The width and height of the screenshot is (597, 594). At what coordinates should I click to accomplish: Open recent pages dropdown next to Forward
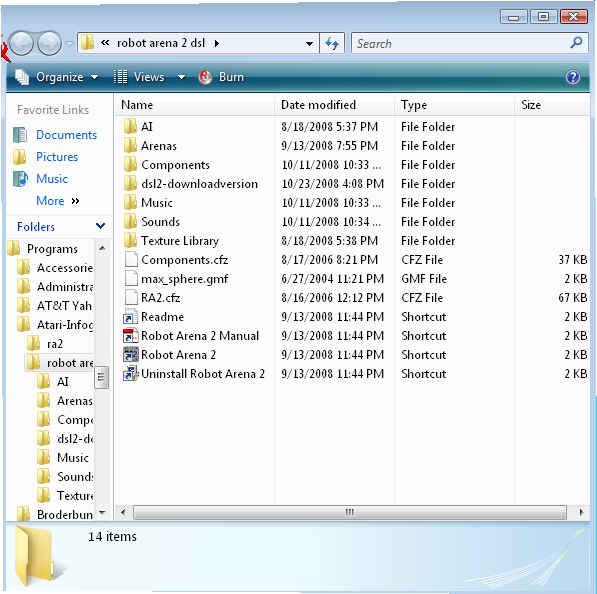click(69, 43)
